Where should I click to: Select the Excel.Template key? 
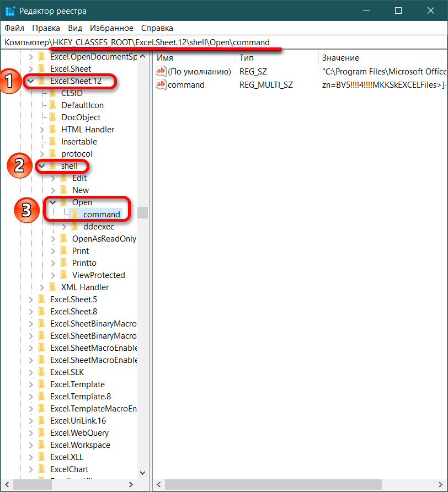(77, 384)
